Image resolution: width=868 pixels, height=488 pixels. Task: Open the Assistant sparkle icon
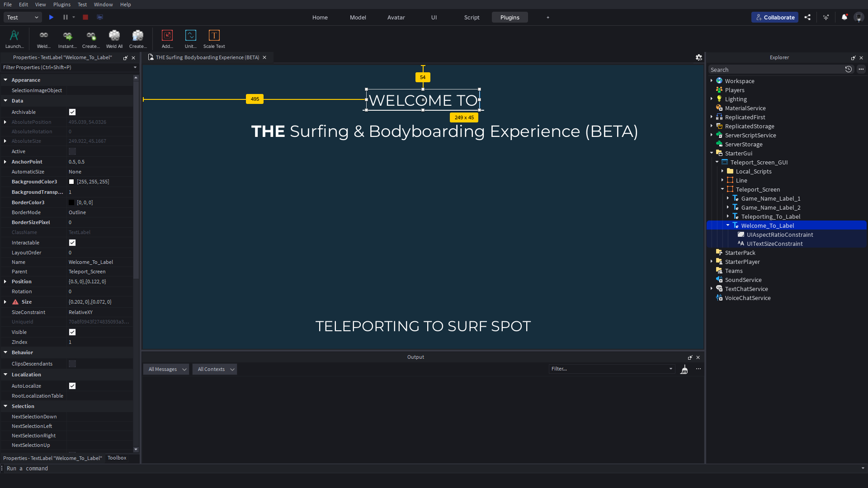coord(826,17)
